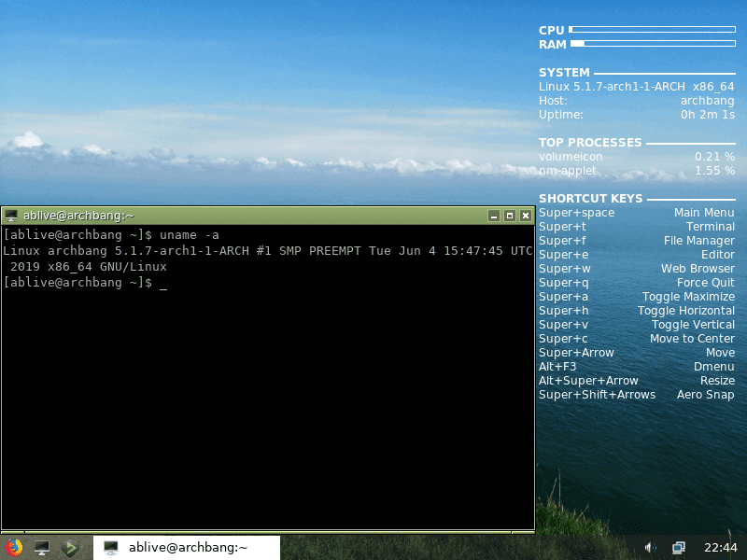Click the terminal icon in the window titlebar

11,215
